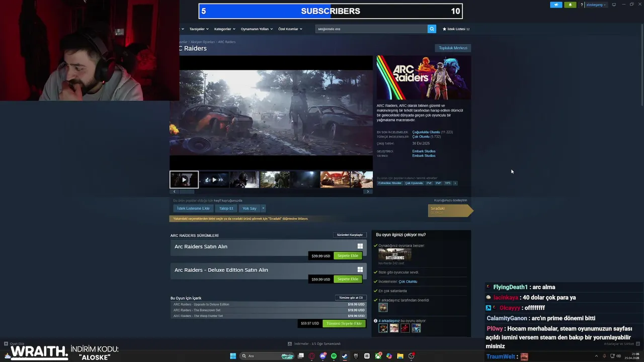Add Deluxe Edition to cart
644x362 pixels.
tap(348, 279)
